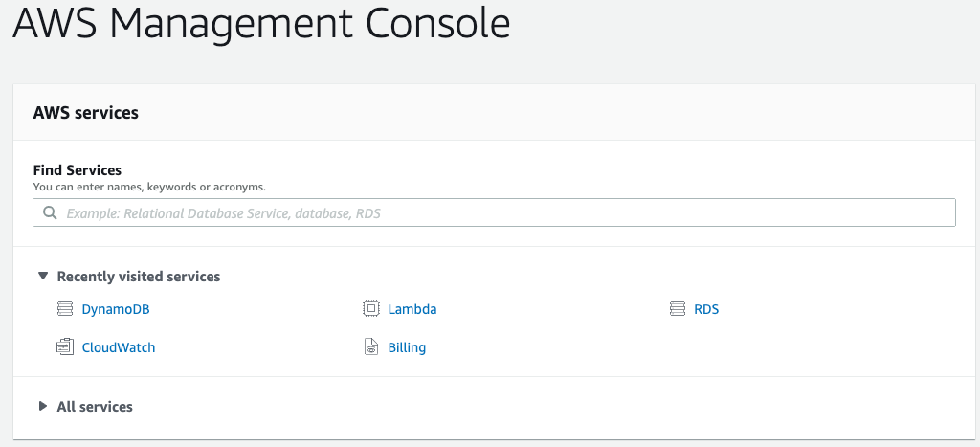Click the RDS database icon
This screenshot has height=447, width=980.
click(678, 309)
